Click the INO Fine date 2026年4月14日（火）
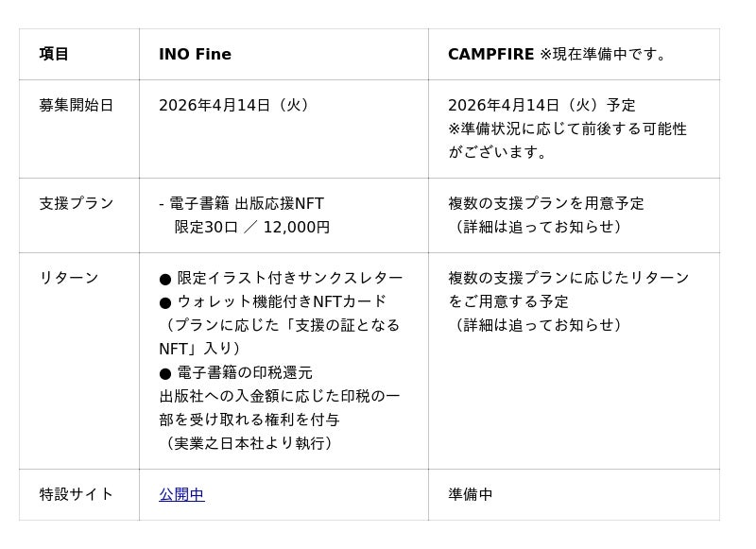The height and width of the screenshot is (549, 756). tap(235, 105)
